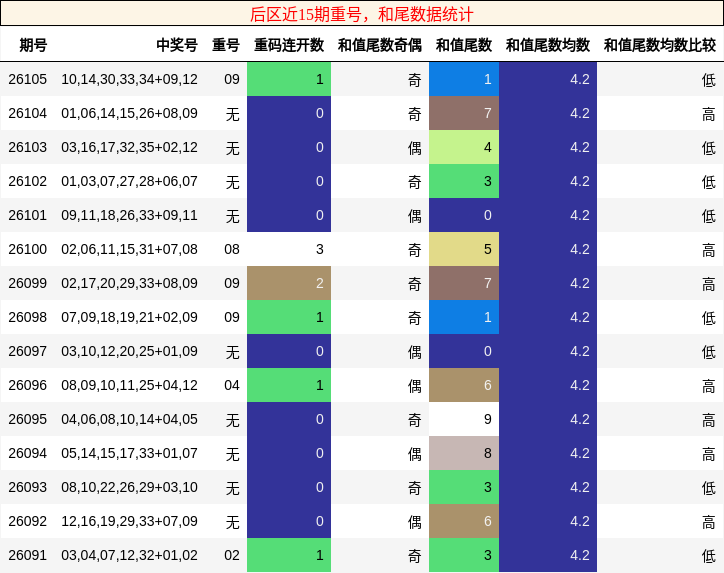Screen dimensions: 724x573
Task: Click winning numbers 09,11,18,26,33+09,11
Action: pos(129,215)
